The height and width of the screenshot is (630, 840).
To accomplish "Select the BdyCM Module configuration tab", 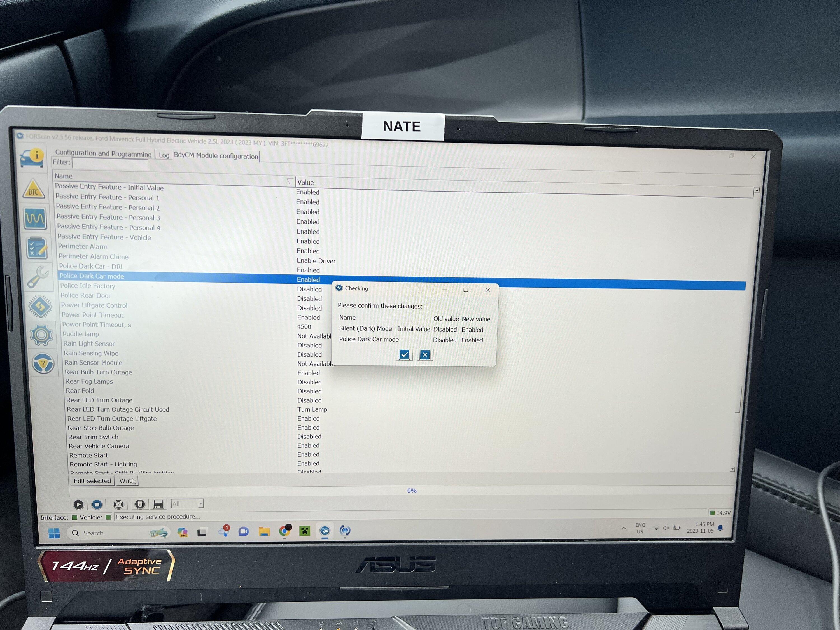I will coord(216,156).
